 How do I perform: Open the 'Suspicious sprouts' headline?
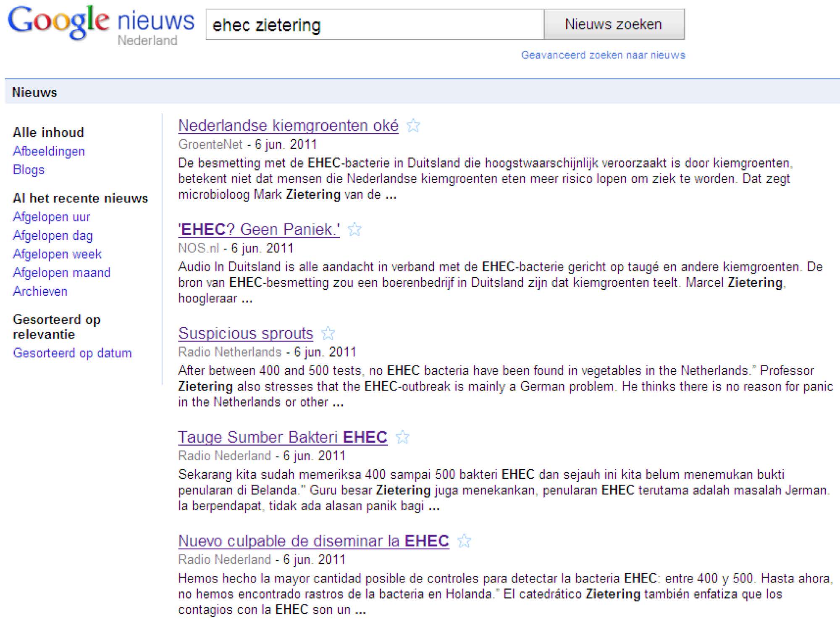tap(246, 333)
